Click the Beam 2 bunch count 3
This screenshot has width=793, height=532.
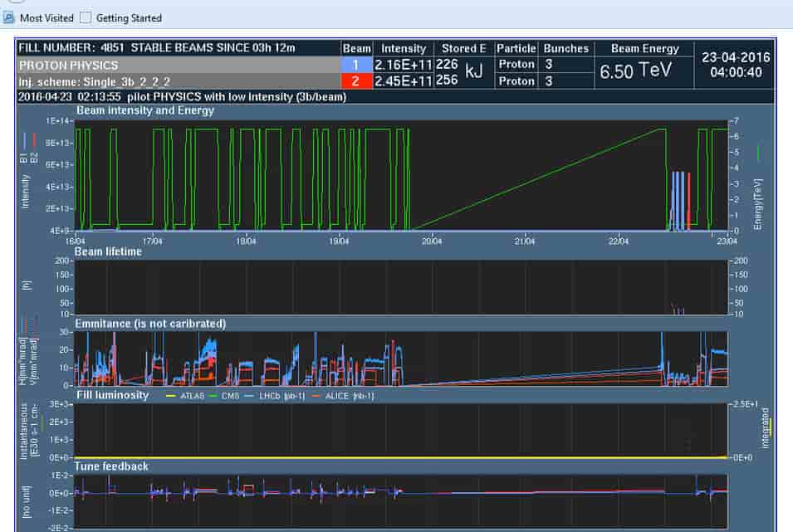549,81
